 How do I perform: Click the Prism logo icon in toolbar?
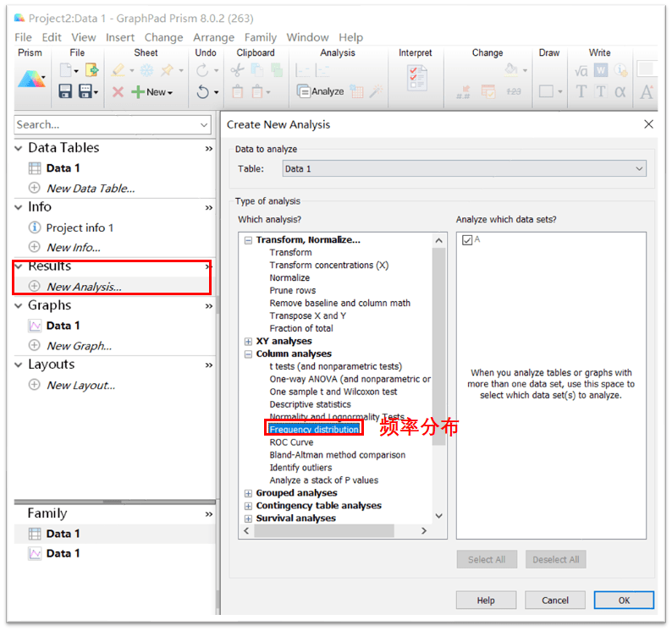tap(32, 80)
